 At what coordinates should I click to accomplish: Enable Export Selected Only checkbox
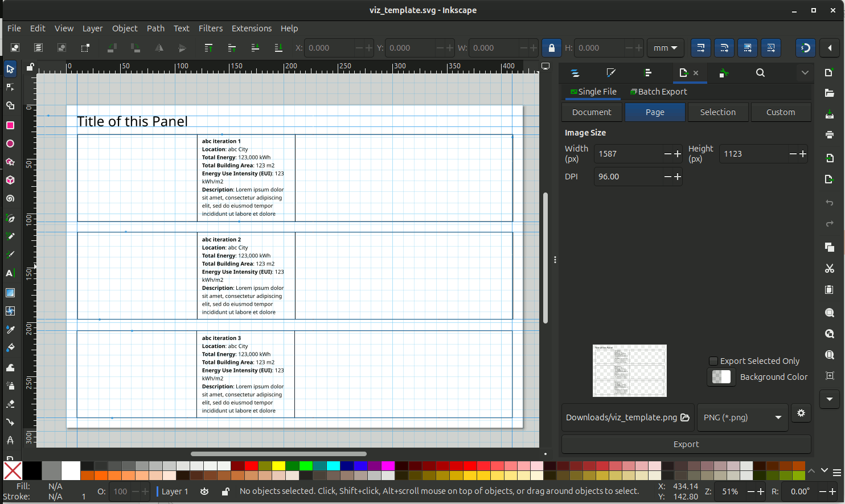pyautogui.click(x=713, y=361)
